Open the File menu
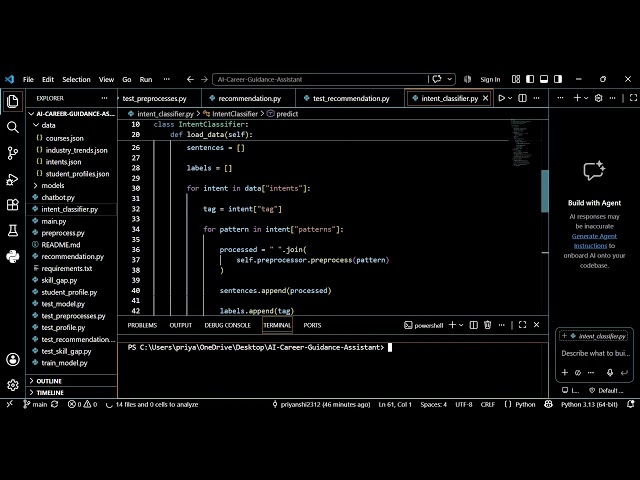 (28, 79)
